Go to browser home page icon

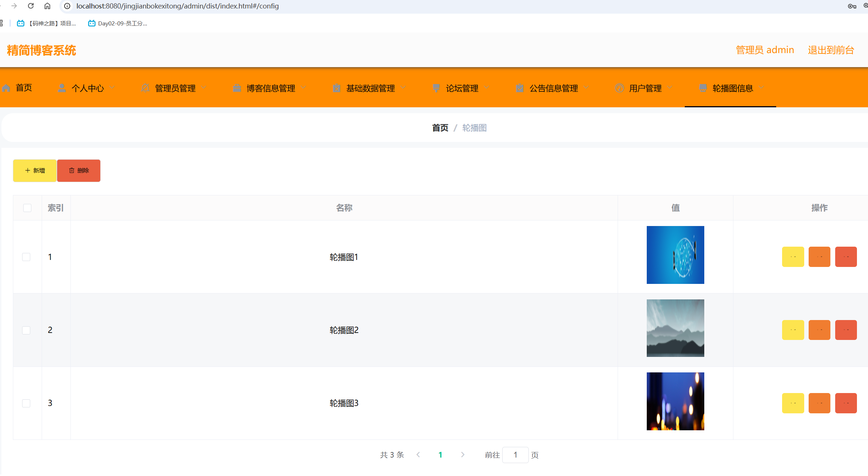click(47, 6)
